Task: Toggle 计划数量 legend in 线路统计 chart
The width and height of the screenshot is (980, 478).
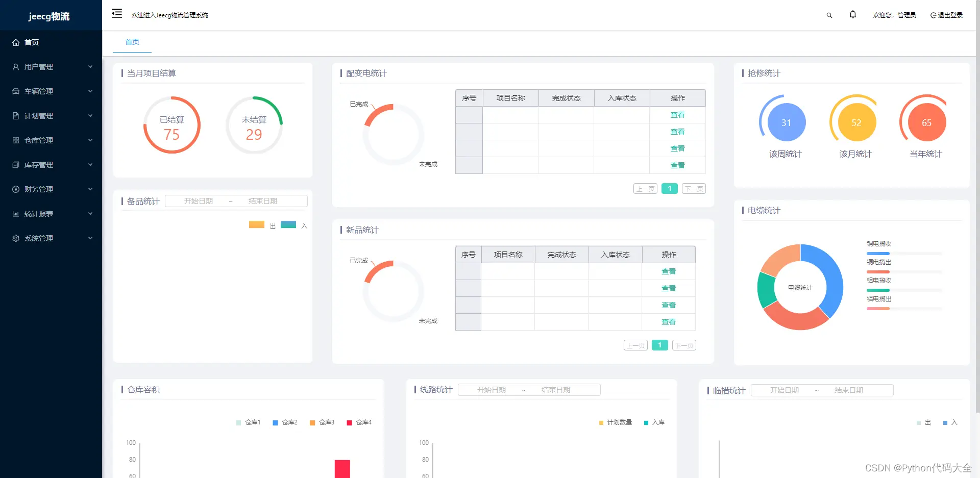Action: tap(616, 422)
